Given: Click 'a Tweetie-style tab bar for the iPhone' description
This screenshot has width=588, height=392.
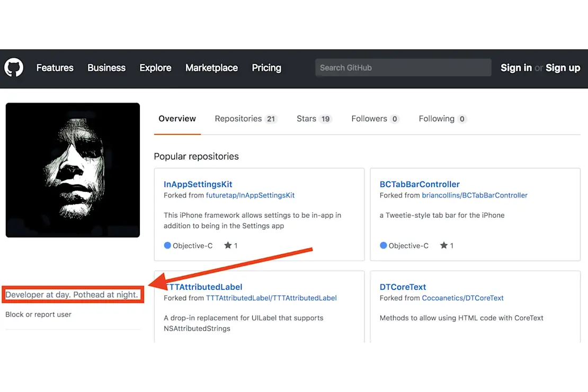Looking at the screenshot, I should point(442,215).
